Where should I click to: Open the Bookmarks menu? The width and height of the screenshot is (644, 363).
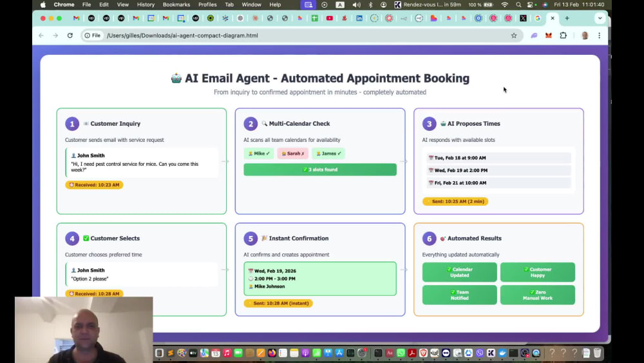[176, 5]
